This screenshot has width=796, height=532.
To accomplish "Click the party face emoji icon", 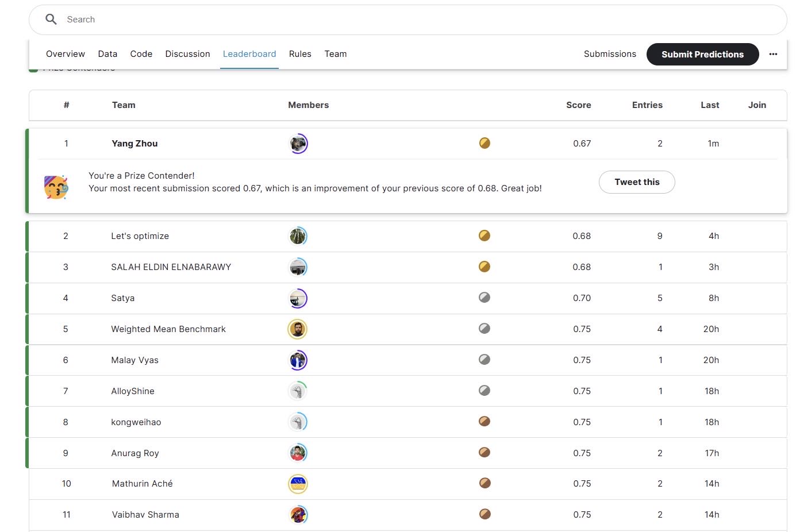I will click(x=56, y=187).
